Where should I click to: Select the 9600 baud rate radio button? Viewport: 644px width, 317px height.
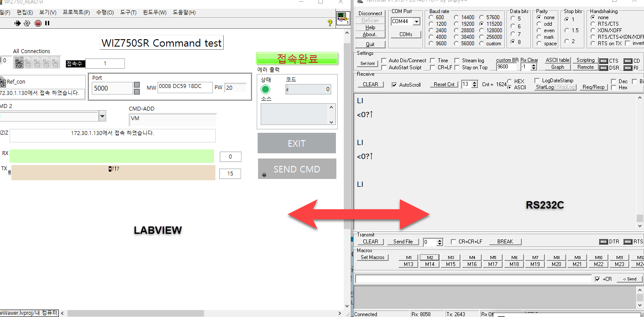pyautogui.click(x=431, y=44)
